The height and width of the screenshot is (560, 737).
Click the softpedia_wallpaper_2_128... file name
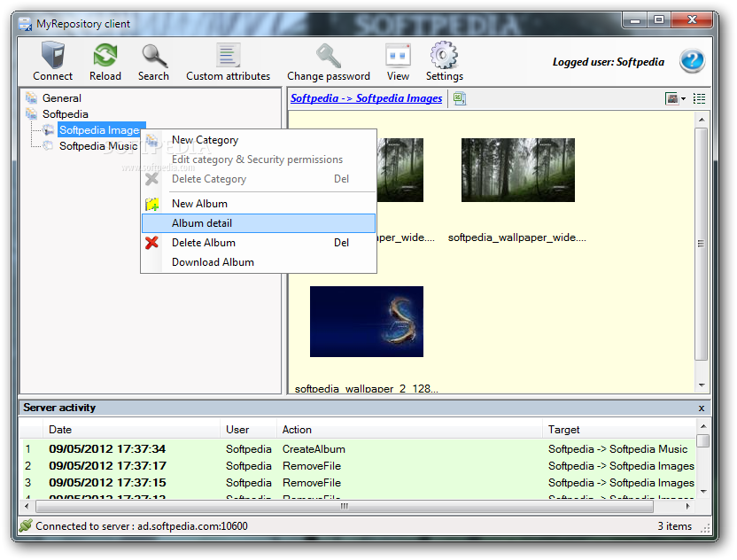tap(366, 389)
